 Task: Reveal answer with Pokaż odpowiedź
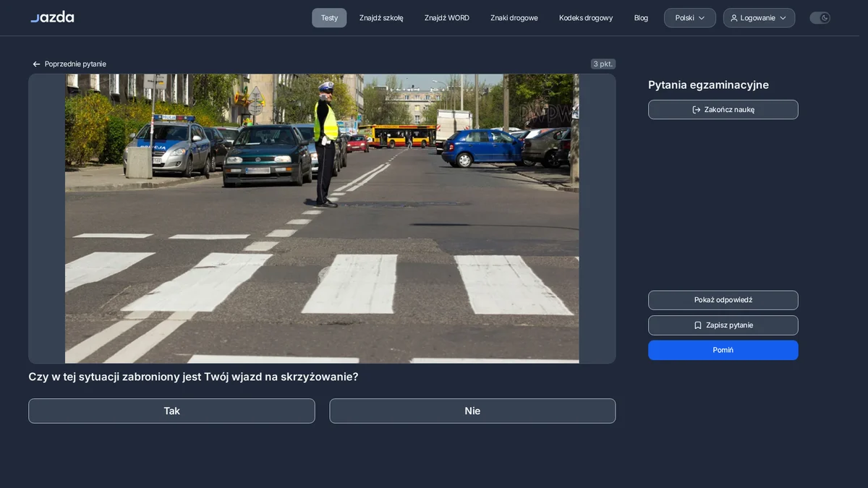723,300
